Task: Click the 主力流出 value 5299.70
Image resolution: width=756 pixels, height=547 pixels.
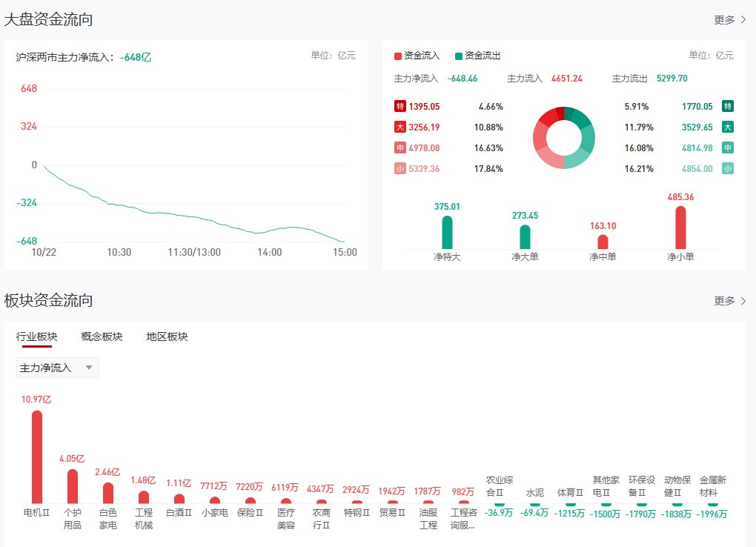Action: (x=672, y=79)
